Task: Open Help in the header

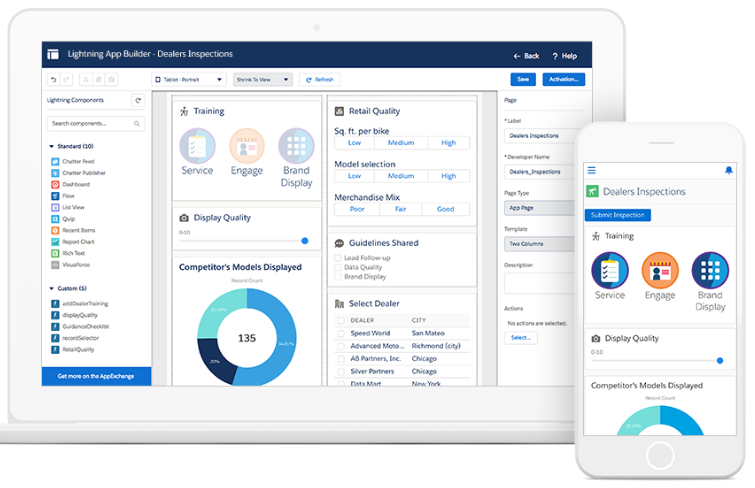Action: [x=564, y=56]
